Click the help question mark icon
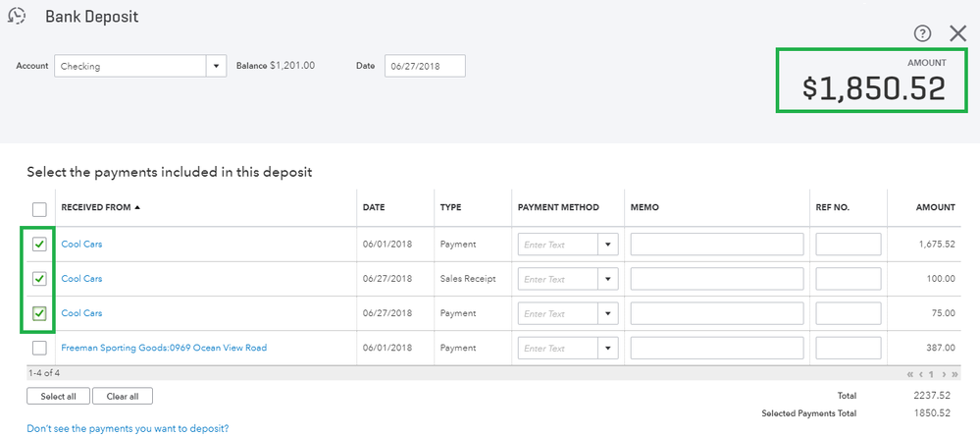Image resolution: width=980 pixels, height=437 pixels. 922,33
